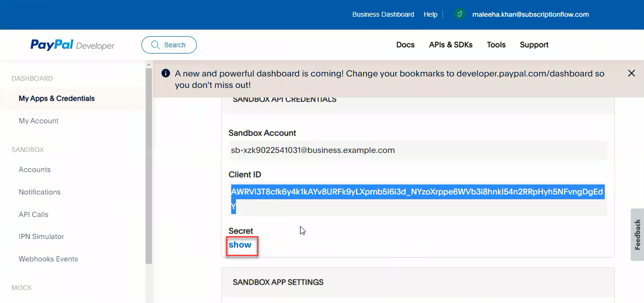Click the Sandbox API Credentials heading
This screenshot has width=644, height=303.
(x=284, y=99)
